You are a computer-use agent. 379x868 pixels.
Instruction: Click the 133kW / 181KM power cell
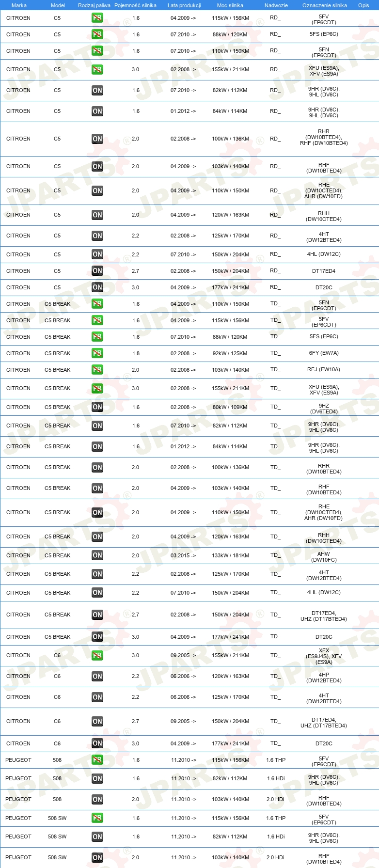pyautogui.click(x=230, y=555)
